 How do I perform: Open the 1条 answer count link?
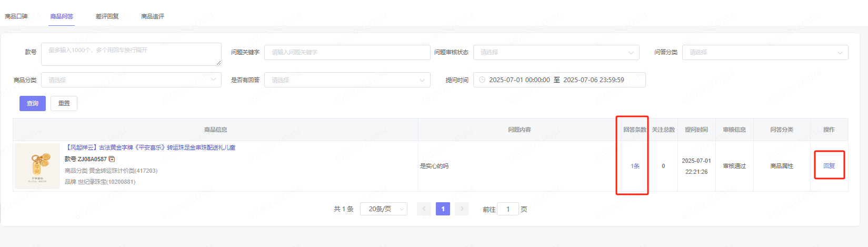point(635,166)
